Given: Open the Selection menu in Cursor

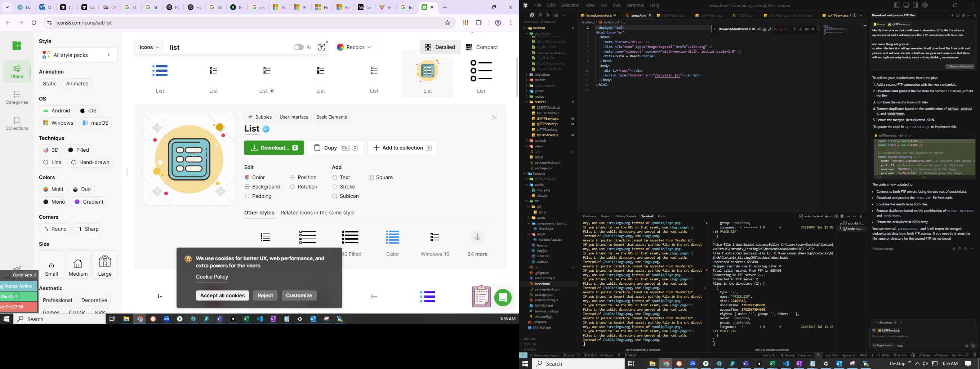Looking at the screenshot, I should pyautogui.click(x=570, y=5).
